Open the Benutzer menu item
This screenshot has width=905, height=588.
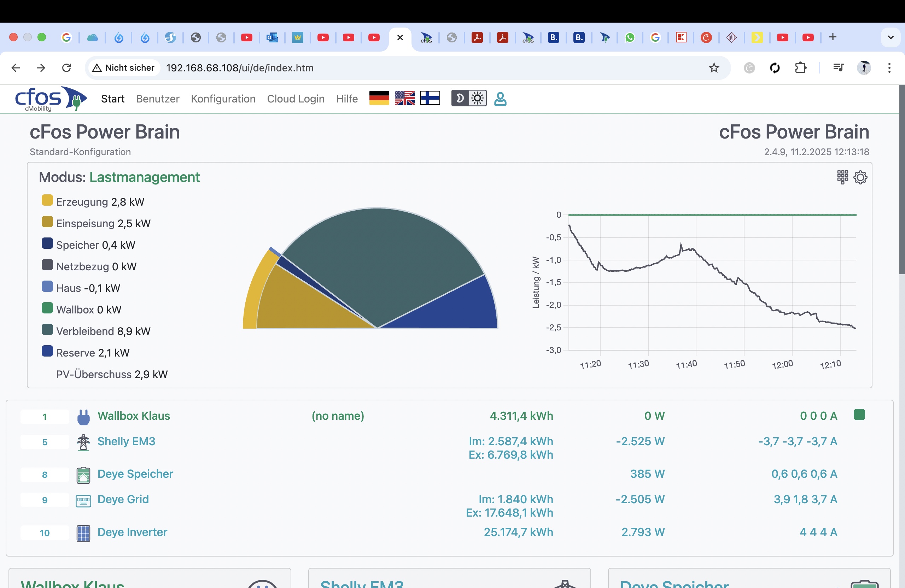pos(157,99)
